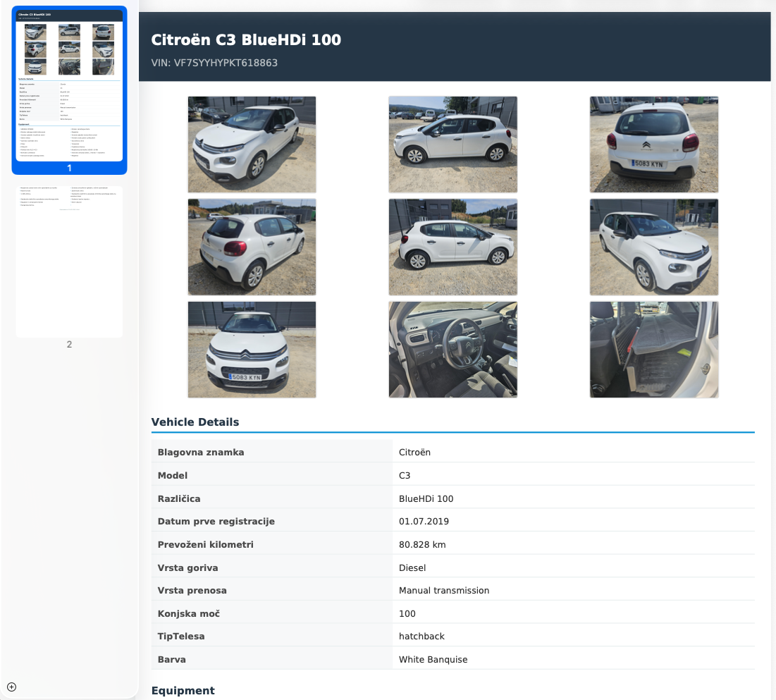This screenshot has height=700, width=776.
Task: Click the 100 horsepower value
Action: [407, 613]
